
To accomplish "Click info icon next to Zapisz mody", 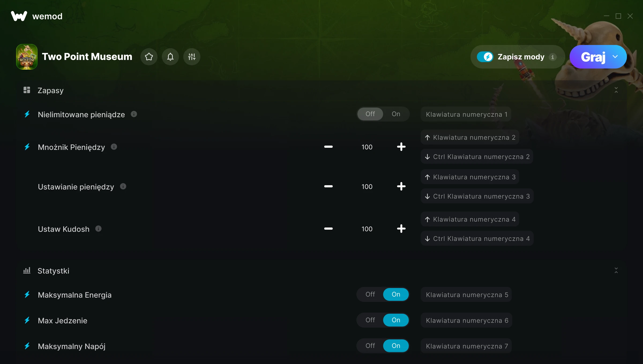I will [x=552, y=57].
